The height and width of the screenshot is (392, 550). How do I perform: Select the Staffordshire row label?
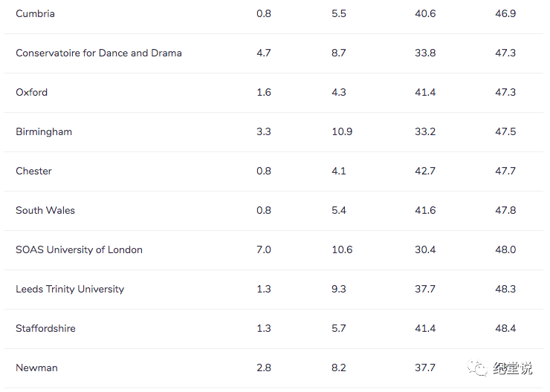[45, 328]
